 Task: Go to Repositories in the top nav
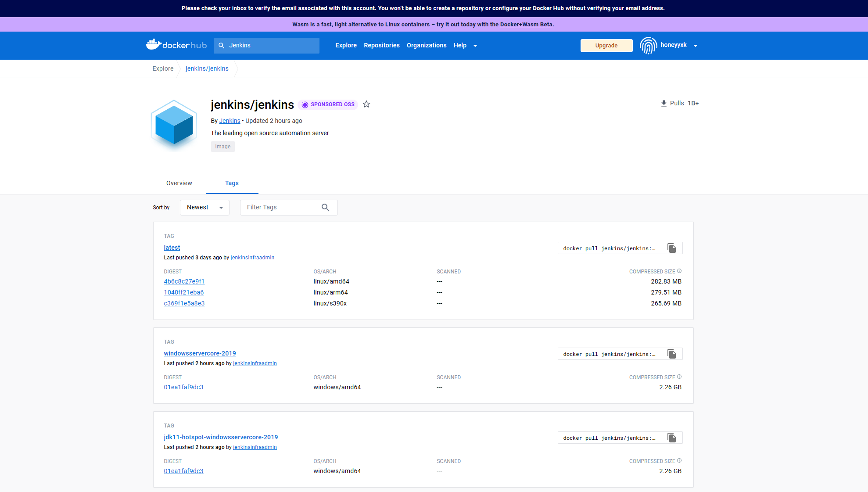pyautogui.click(x=382, y=45)
